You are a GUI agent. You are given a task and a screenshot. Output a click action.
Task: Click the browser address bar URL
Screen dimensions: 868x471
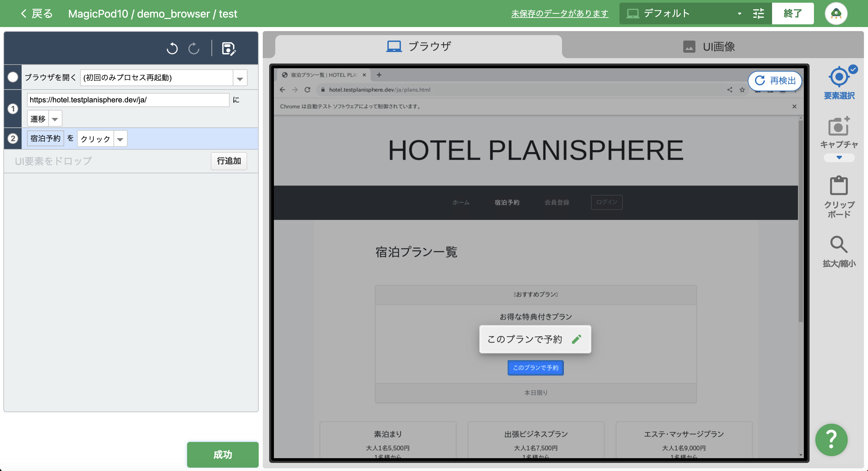click(380, 90)
